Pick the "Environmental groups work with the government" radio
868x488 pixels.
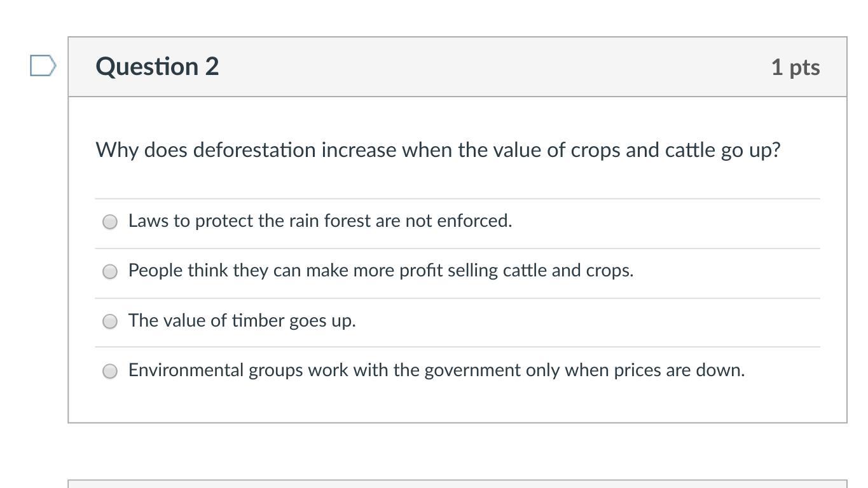point(110,370)
